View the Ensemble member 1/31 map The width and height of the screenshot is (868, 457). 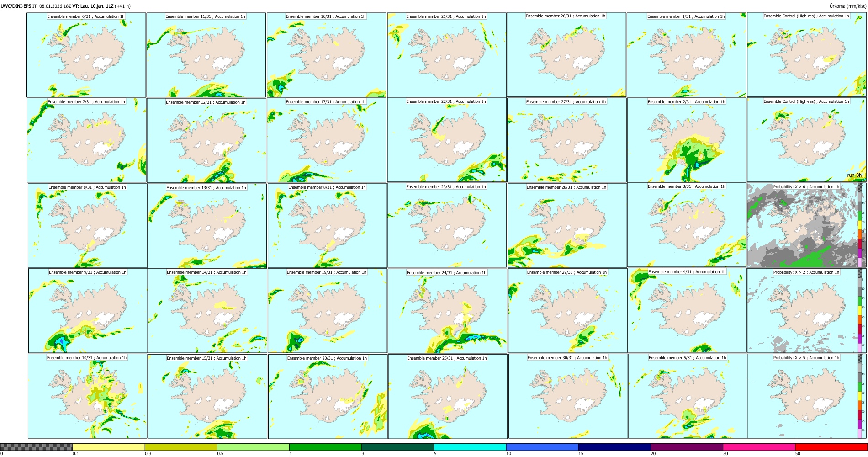point(686,55)
